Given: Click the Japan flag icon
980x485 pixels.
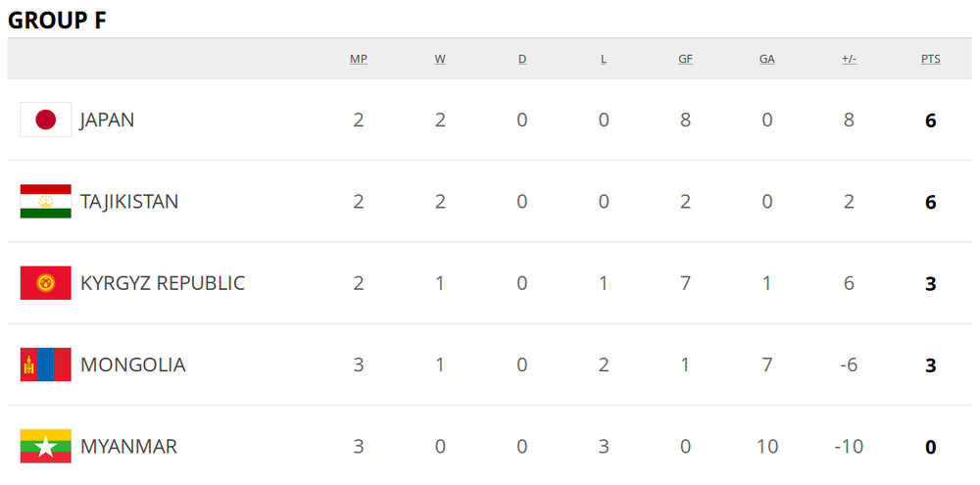Looking at the screenshot, I should (x=45, y=121).
